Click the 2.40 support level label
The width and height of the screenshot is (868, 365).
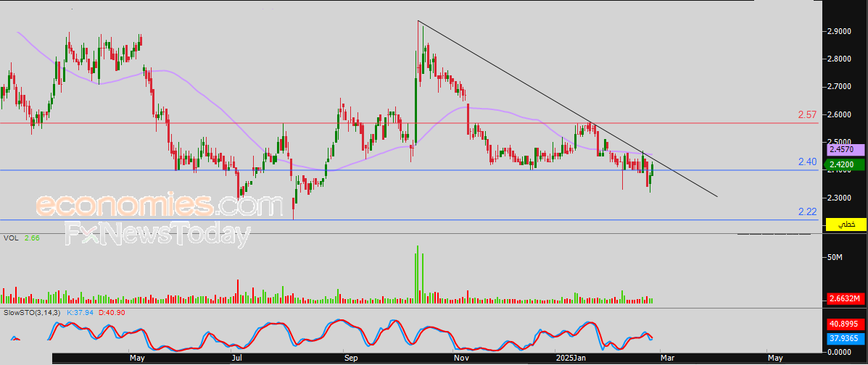(x=807, y=162)
